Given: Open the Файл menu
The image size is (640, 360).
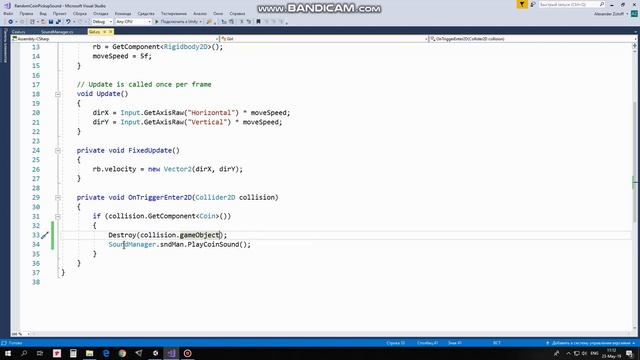Looking at the screenshot, I should [8, 14].
